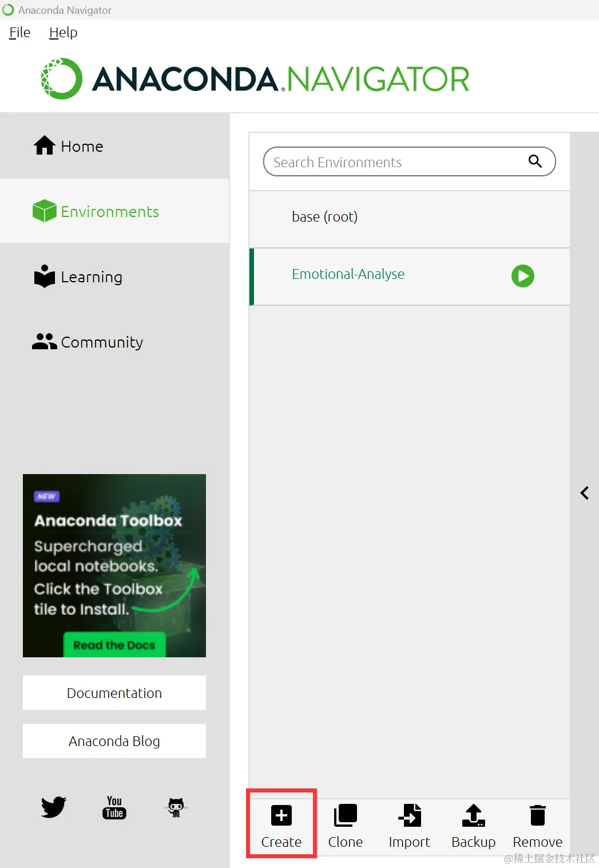
Task: Select the Environments tab label
Action: (x=110, y=212)
